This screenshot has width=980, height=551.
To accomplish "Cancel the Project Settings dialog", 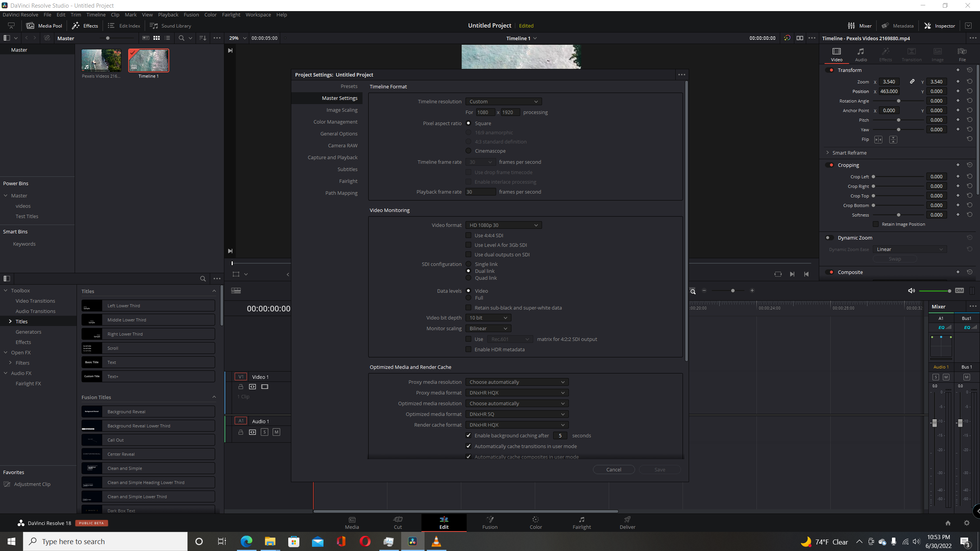I will 614,469.
